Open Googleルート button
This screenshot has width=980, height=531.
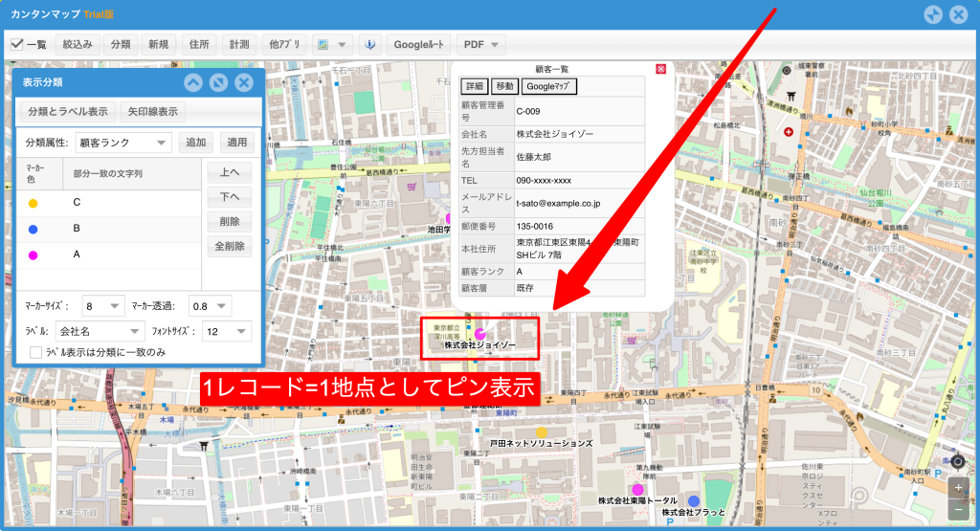pos(419,44)
